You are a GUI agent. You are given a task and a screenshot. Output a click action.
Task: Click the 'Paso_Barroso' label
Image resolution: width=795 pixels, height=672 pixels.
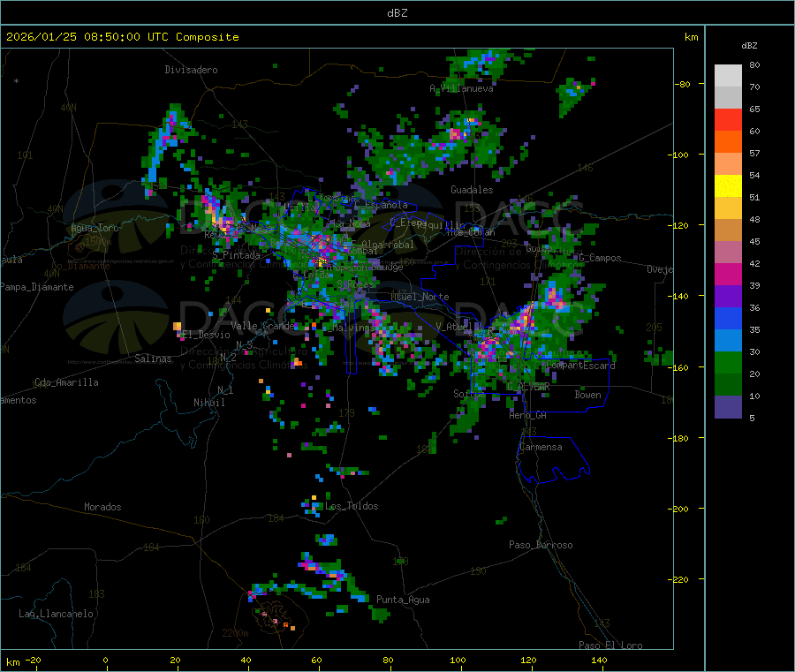tap(541, 545)
